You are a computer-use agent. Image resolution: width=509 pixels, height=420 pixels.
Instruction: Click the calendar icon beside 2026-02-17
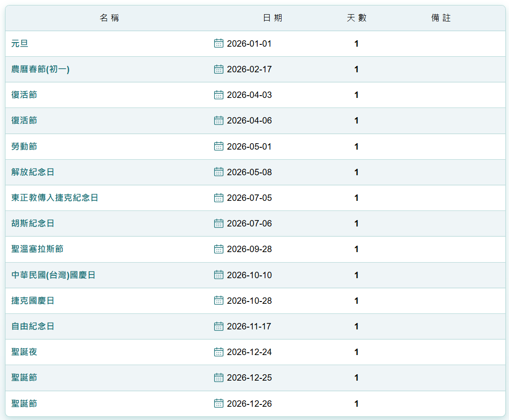pyautogui.click(x=219, y=69)
